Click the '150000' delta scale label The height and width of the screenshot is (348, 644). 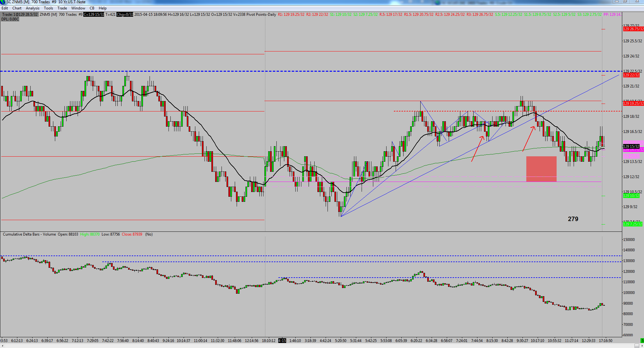pyautogui.click(x=629, y=240)
